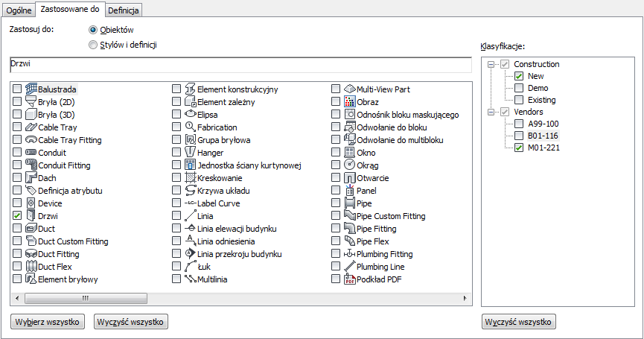Click the Dach roof icon
The height and width of the screenshot is (339, 644).
(31, 178)
